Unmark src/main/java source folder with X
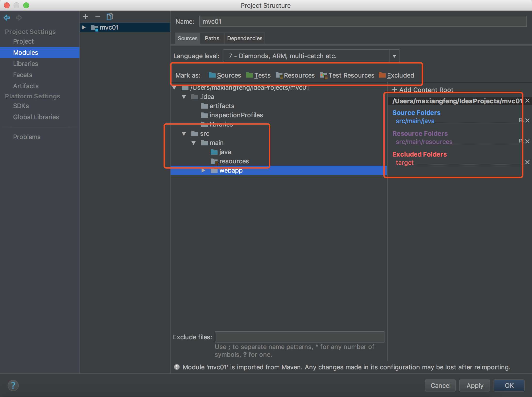This screenshot has height=397, width=532. pos(527,120)
